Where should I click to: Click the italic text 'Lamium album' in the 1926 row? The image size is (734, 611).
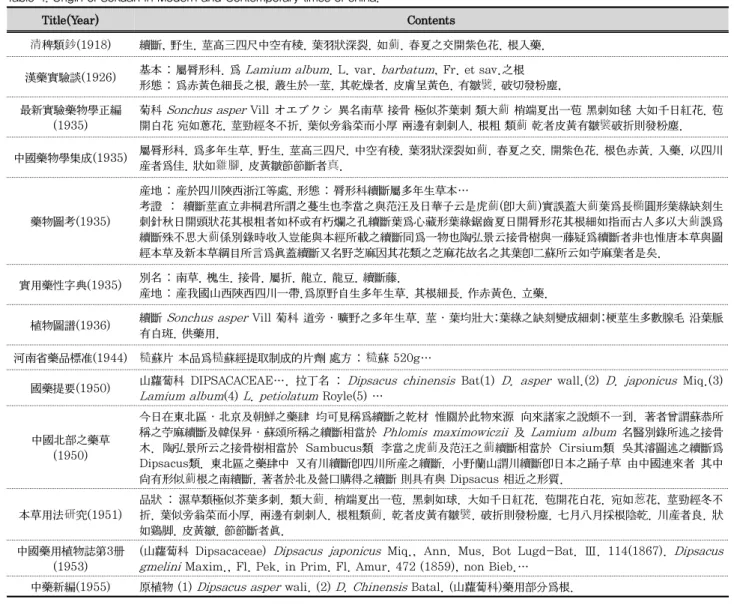click(x=287, y=70)
